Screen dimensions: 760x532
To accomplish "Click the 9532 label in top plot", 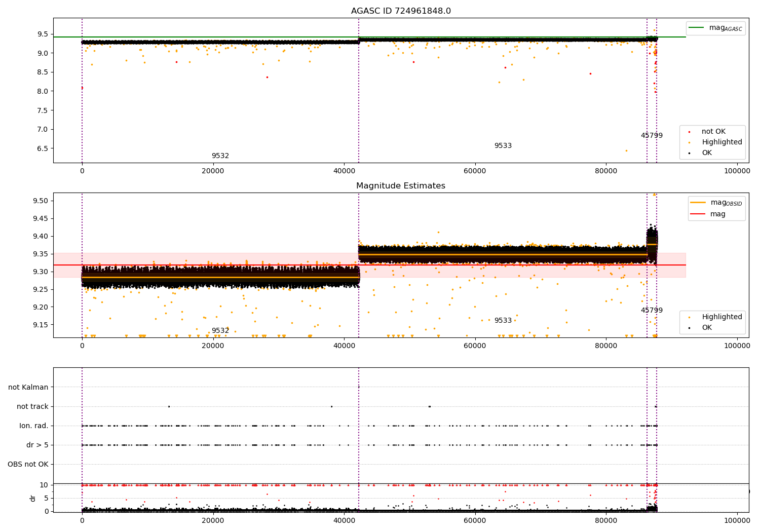I will [x=220, y=156].
